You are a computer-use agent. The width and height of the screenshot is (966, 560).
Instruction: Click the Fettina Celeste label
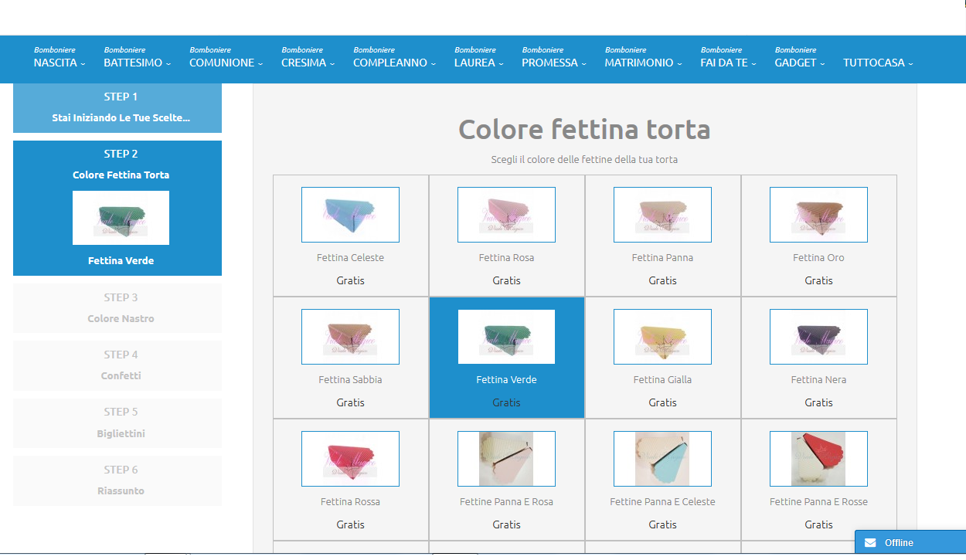click(x=350, y=257)
